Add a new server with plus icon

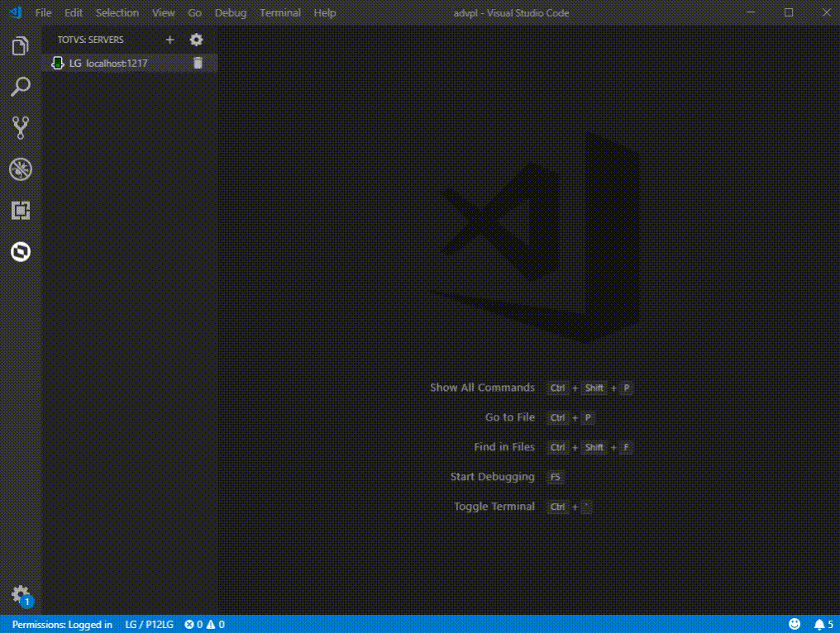(169, 40)
